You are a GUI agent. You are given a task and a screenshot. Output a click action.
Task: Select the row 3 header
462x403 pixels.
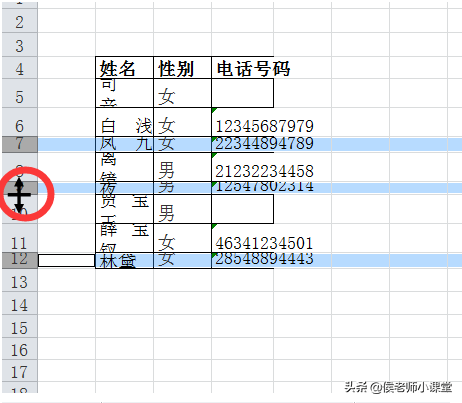pos(20,45)
